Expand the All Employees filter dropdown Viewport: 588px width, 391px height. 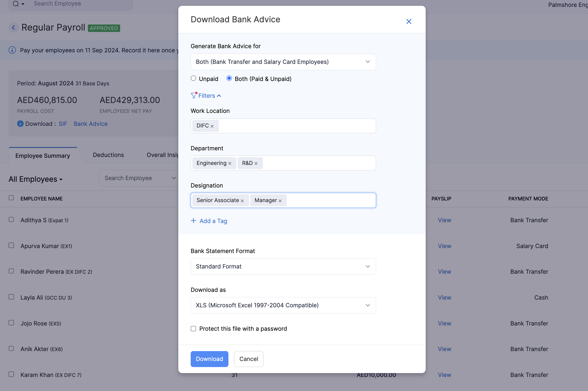tap(36, 179)
